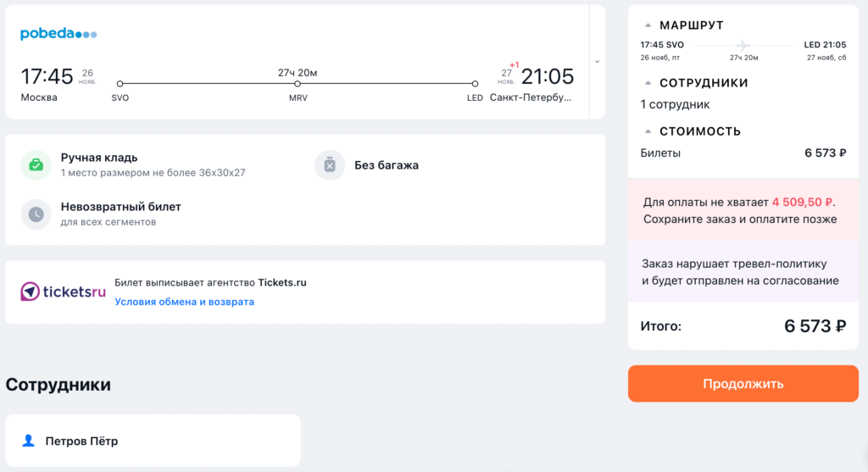The image size is (868, 472).
Task: Click the no-baggage suitcase icon
Action: click(330, 165)
